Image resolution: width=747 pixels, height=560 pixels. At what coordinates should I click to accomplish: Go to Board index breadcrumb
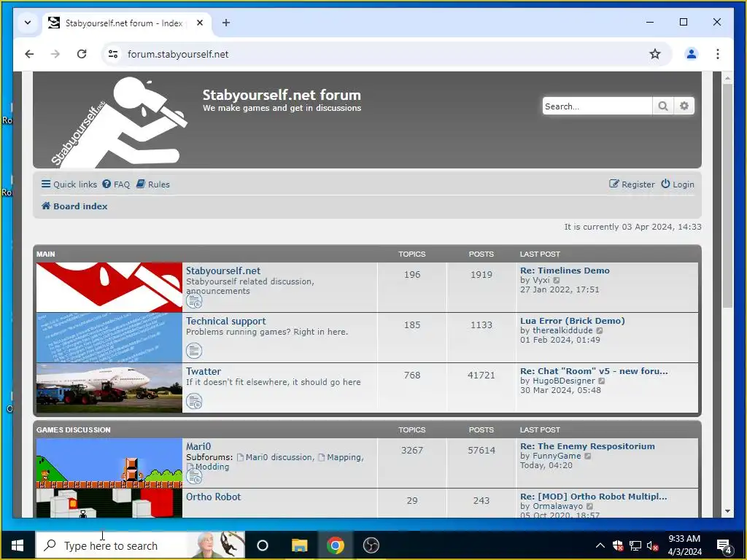(x=74, y=206)
